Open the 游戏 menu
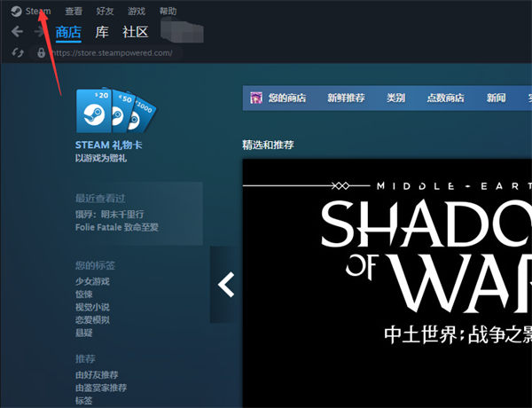532x408 pixels. tap(137, 12)
